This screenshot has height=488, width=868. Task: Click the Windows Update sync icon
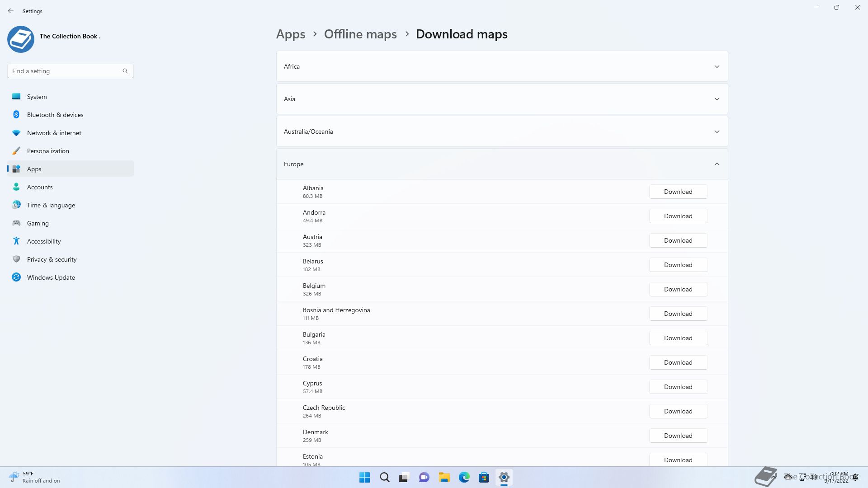[x=16, y=277]
